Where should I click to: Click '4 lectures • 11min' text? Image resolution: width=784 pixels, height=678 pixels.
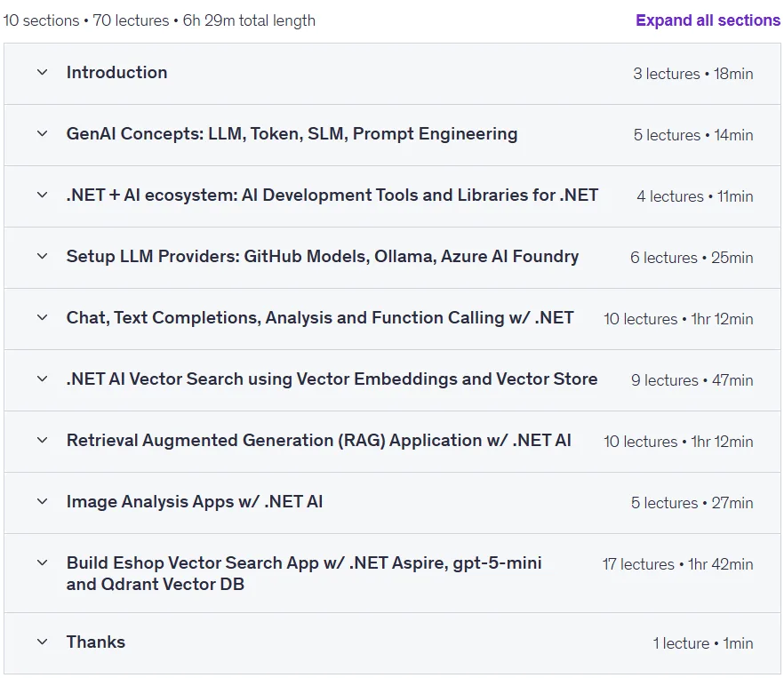point(695,196)
